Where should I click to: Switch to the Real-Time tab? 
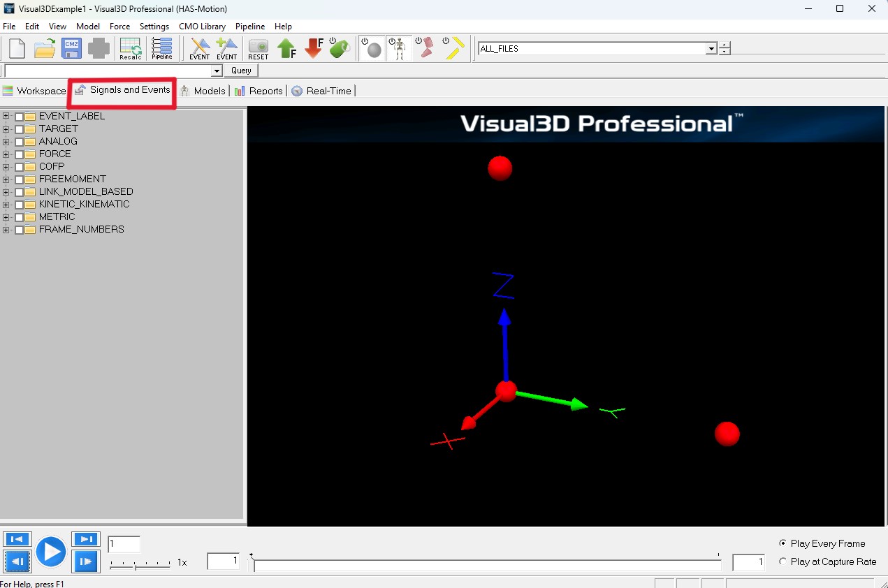pyautogui.click(x=321, y=91)
